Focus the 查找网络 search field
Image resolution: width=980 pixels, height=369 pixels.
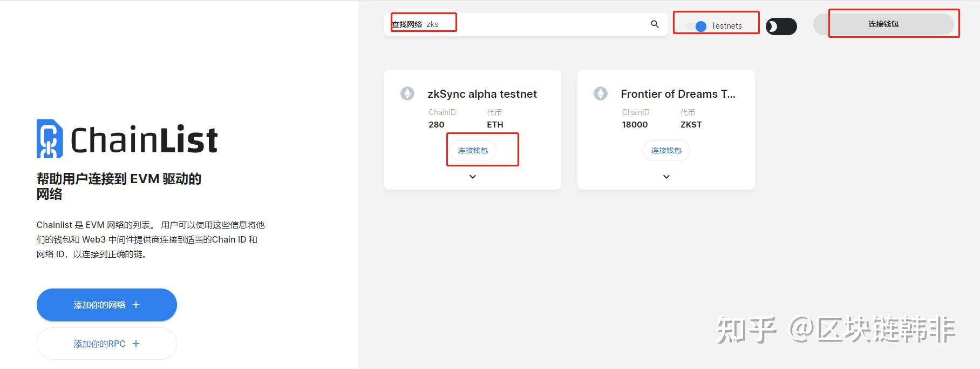[540, 24]
